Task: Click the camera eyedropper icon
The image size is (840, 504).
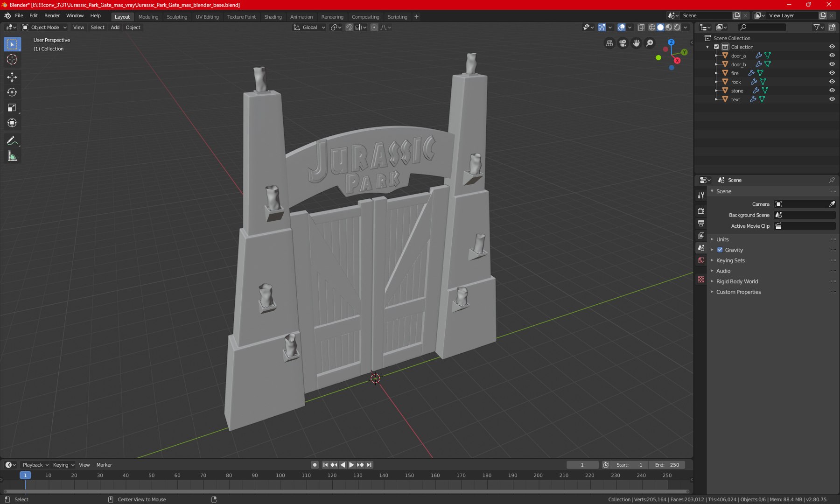Action: [832, 204]
